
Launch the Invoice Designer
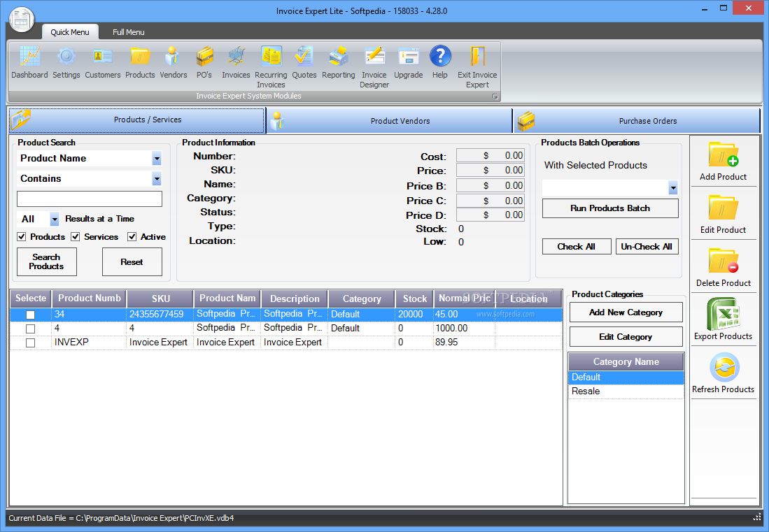click(x=374, y=67)
